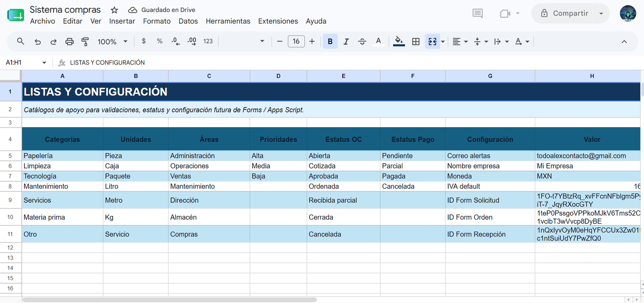Image resolution: width=644 pixels, height=303 pixels.
Task: Select column D header
Action: coord(278,76)
